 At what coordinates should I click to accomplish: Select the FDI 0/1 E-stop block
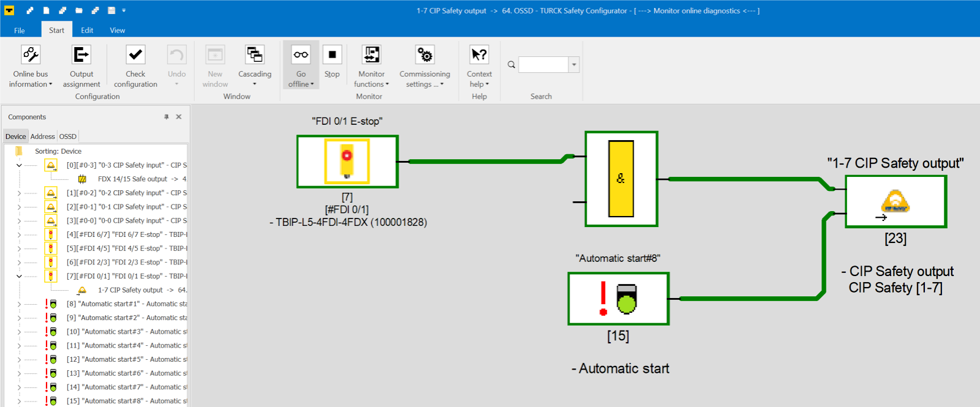click(347, 162)
